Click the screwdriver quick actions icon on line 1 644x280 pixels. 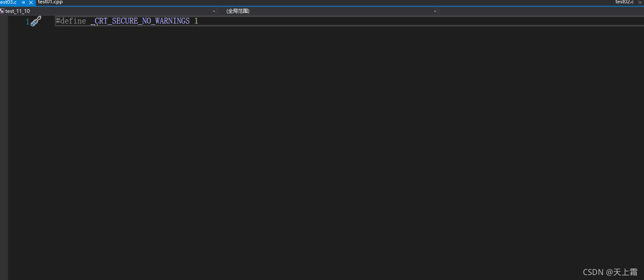[x=36, y=21]
